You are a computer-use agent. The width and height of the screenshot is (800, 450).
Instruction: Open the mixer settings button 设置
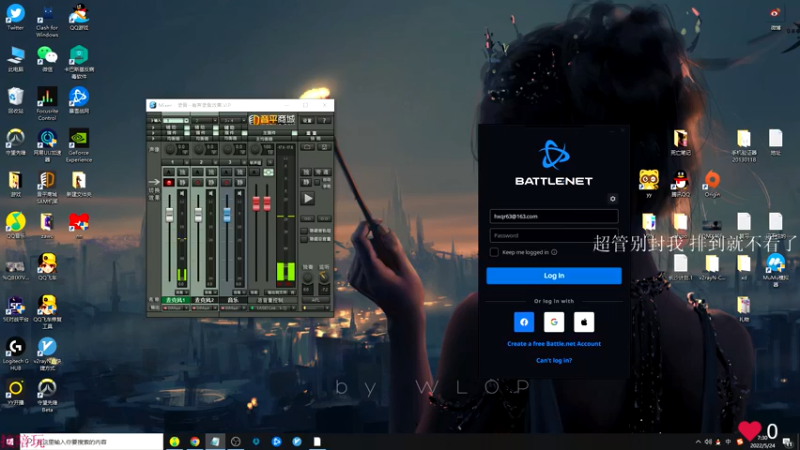tap(307, 120)
